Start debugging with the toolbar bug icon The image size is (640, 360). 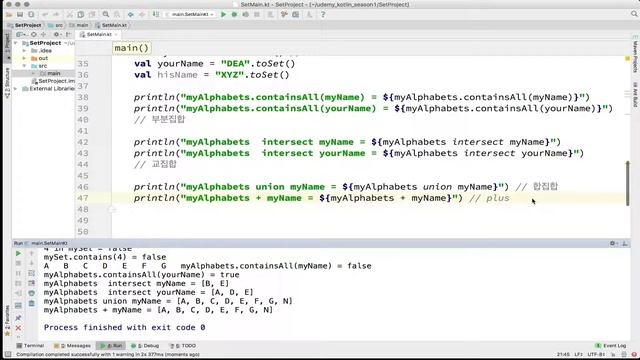(x=234, y=14)
